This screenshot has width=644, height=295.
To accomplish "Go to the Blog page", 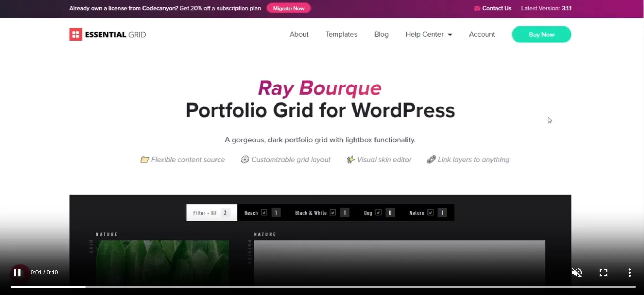I will point(381,34).
